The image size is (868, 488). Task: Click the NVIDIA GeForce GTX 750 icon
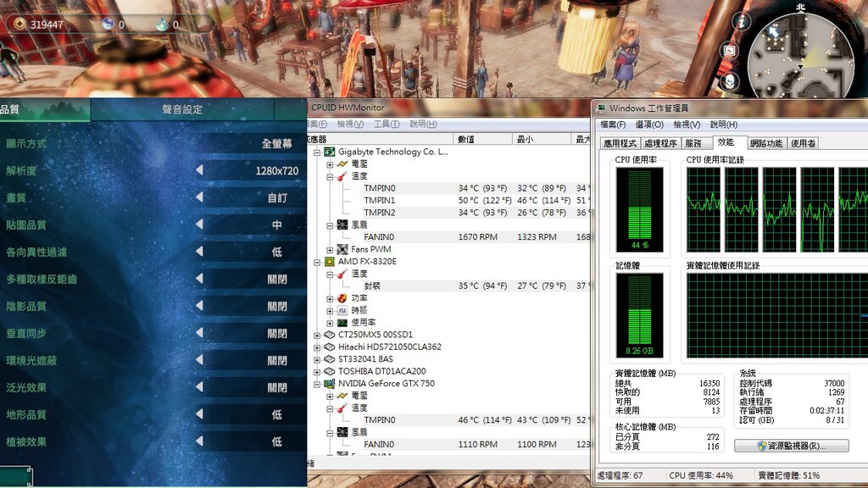(x=330, y=384)
